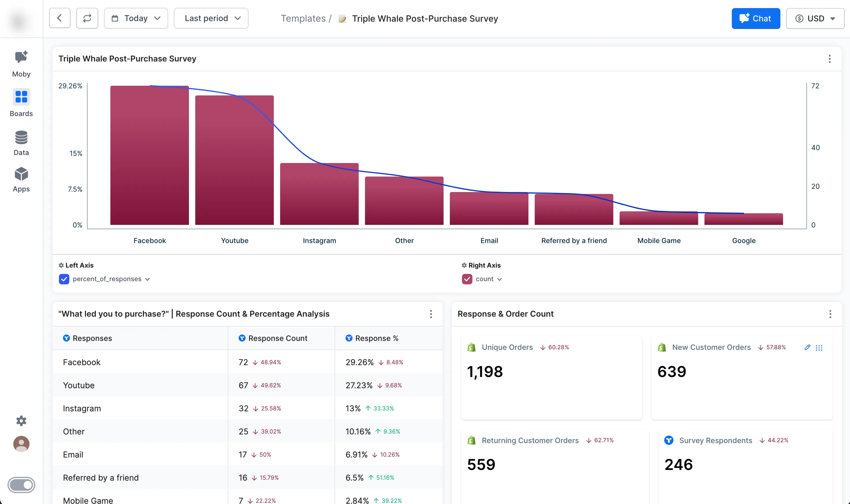
Task: Navigate to Templates breadcrumb link
Action: point(303,18)
